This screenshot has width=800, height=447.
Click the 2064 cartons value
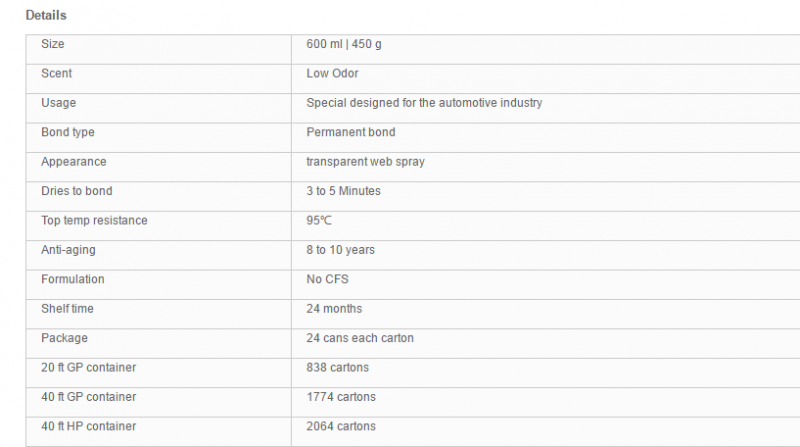(341, 426)
